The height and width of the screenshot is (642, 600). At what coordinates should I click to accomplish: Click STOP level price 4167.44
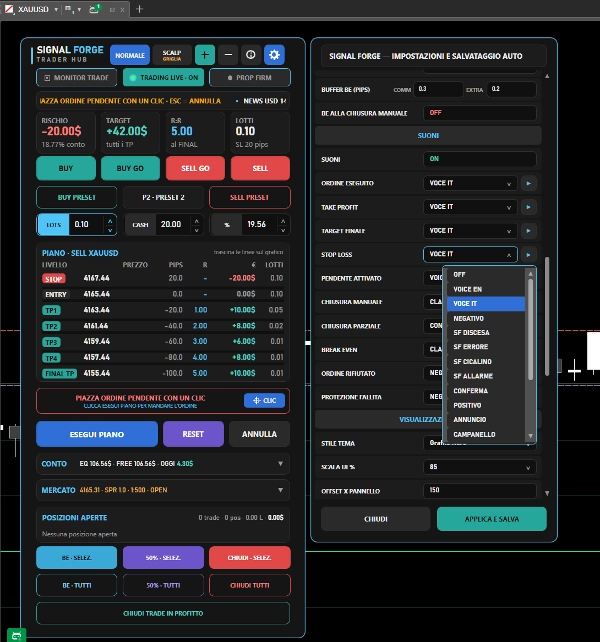click(x=96, y=278)
